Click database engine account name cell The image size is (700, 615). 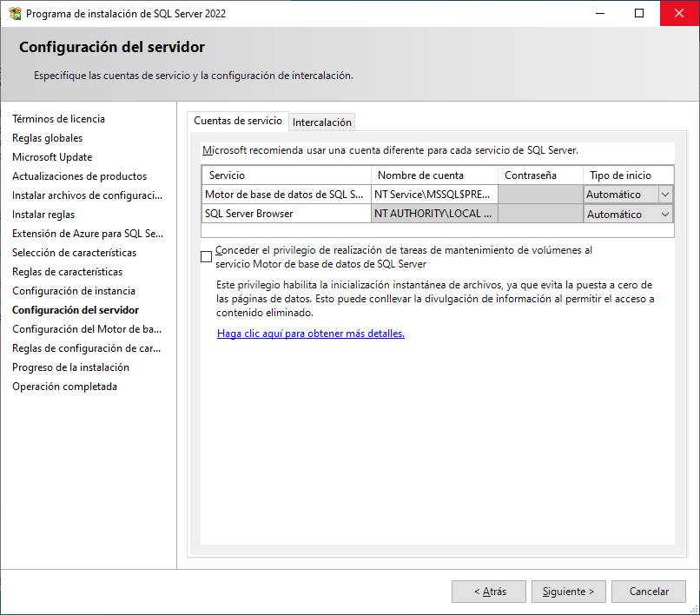[x=434, y=195]
